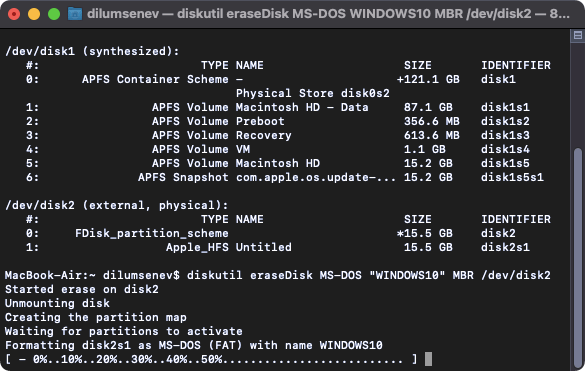Click the split pane icon above the scrollbar

578,35
